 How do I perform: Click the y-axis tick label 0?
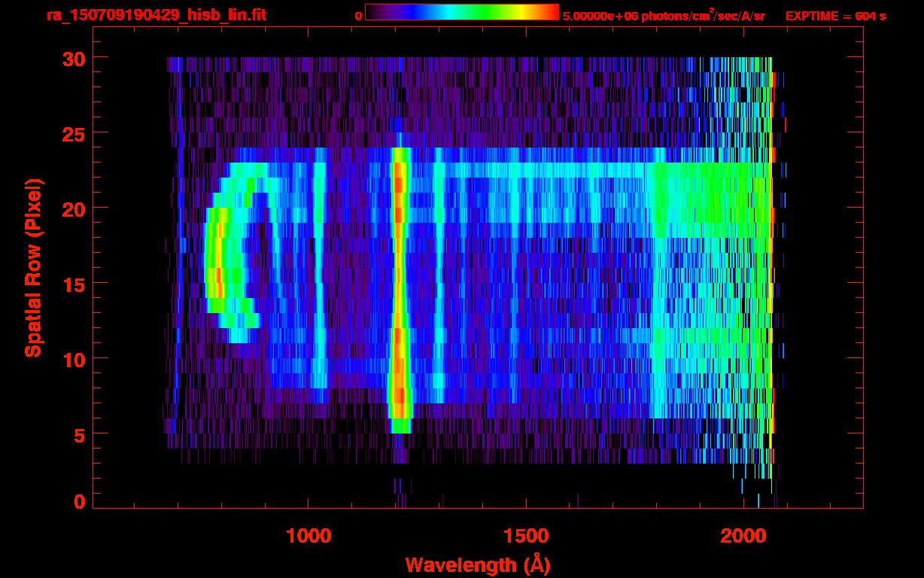pyautogui.click(x=78, y=501)
